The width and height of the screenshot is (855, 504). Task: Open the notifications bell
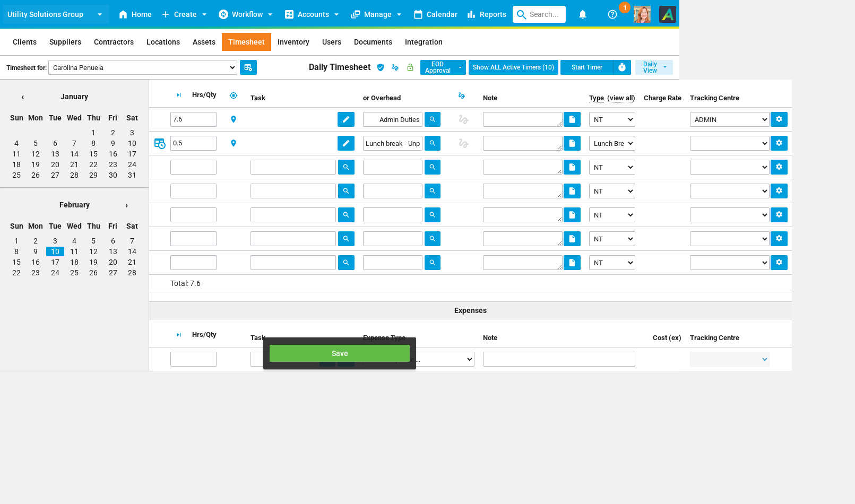[x=582, y=14]
